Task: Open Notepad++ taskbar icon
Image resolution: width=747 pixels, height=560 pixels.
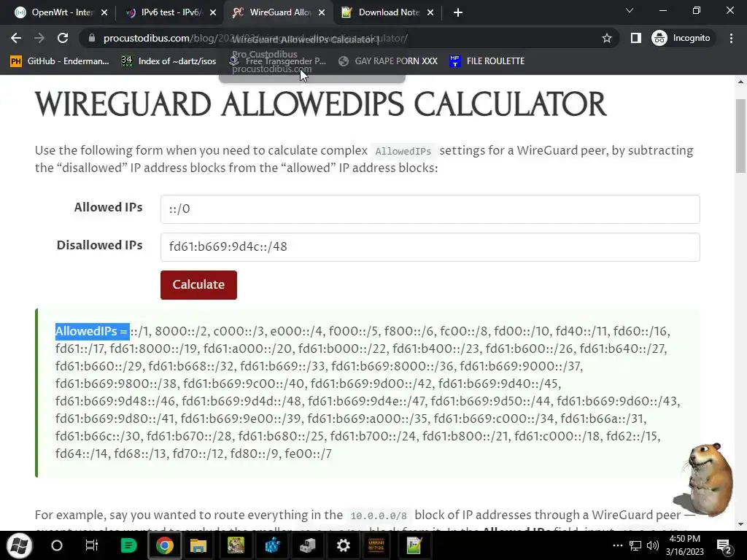Action: [x=414, y=545]
